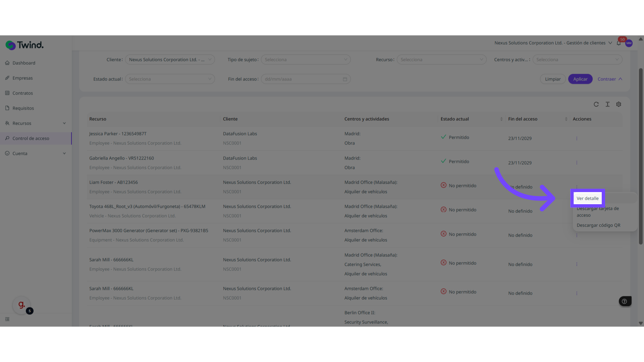This screenshot has width=644, height=362.
Task: Open the actions menu for Gabriella Angello
Action: coord(577,163)
